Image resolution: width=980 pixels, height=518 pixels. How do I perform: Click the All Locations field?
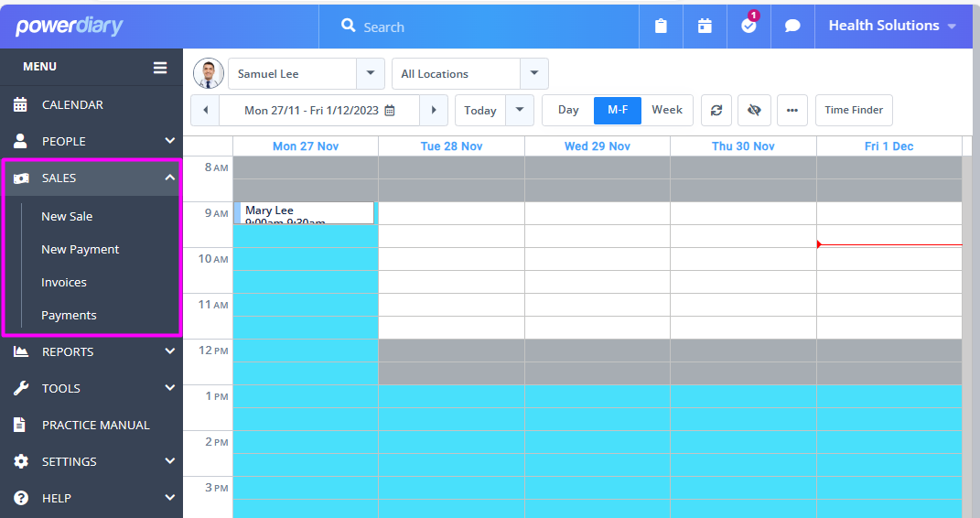click(457, 74)
